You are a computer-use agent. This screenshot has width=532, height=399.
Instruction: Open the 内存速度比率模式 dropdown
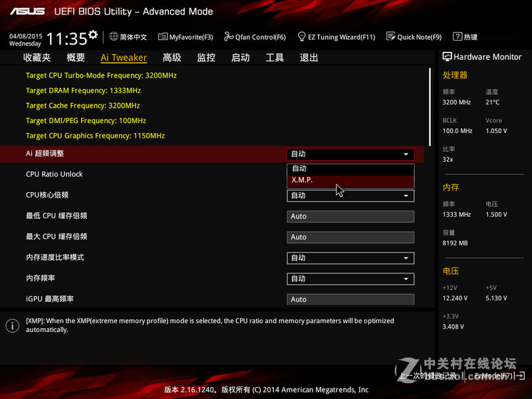pos(350,258)
